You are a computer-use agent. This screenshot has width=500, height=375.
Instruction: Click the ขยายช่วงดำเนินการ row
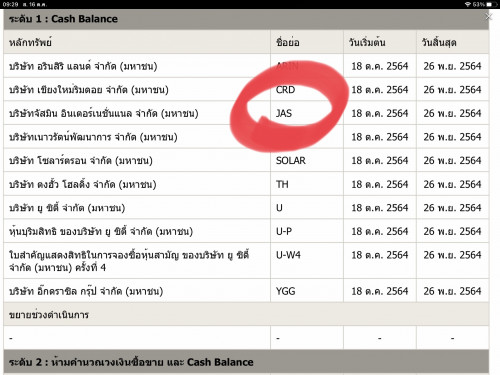(246, 314)
